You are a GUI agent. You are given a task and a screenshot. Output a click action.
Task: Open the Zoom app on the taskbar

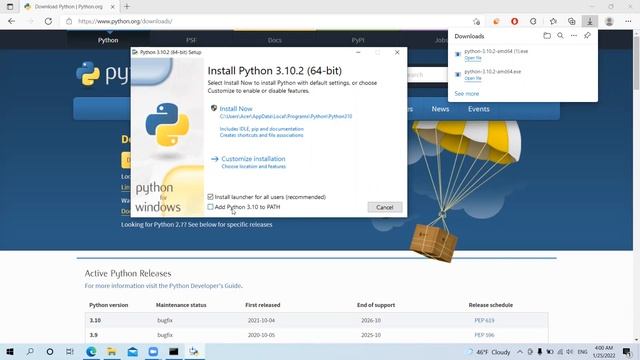(153, 351)
